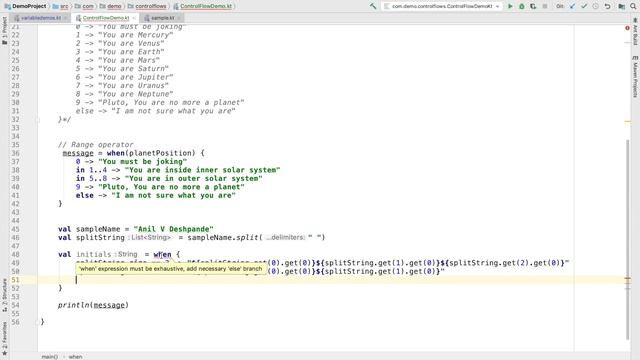Revert changes using the undo arrow icon

pos(607,6)
